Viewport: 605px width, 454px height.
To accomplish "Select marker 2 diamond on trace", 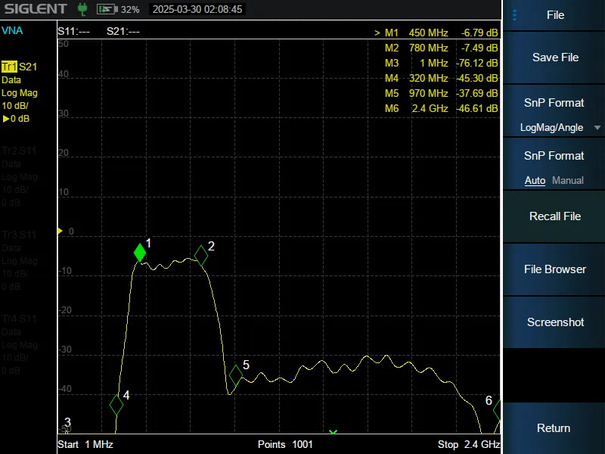I will (201, 255).
